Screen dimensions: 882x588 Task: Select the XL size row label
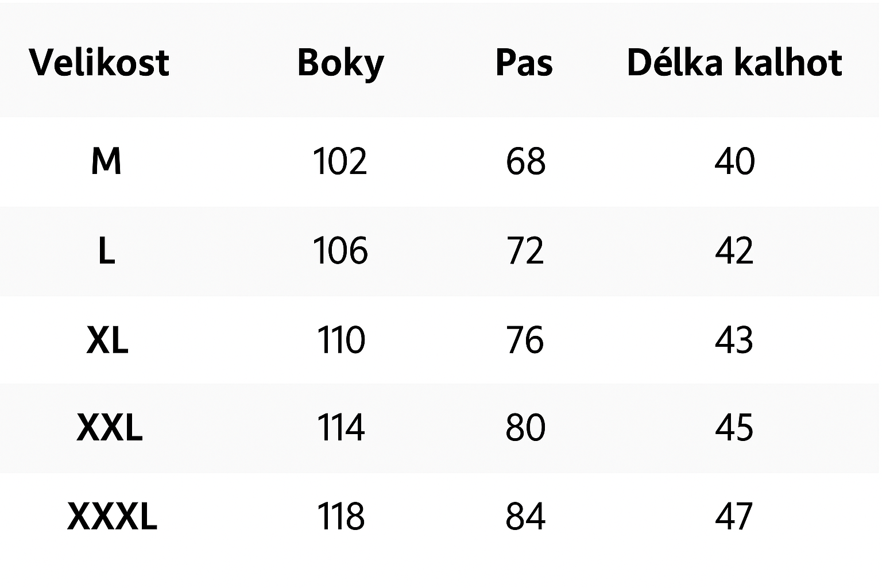(107, 340)
